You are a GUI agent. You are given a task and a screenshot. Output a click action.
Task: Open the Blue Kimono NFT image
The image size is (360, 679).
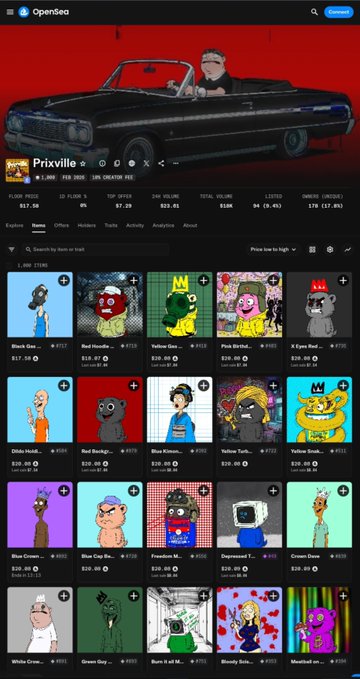click(x=179, y=409)
